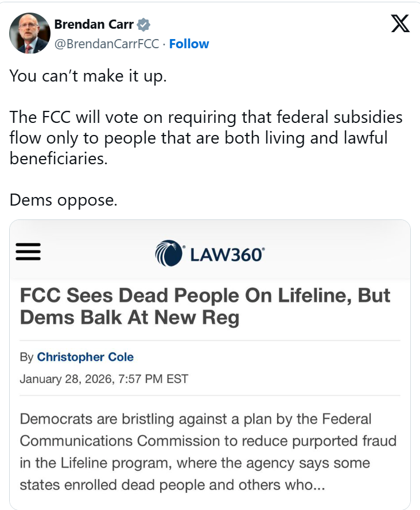Click the 'Dems oppose.' tweet line

(x=63, y=200)
